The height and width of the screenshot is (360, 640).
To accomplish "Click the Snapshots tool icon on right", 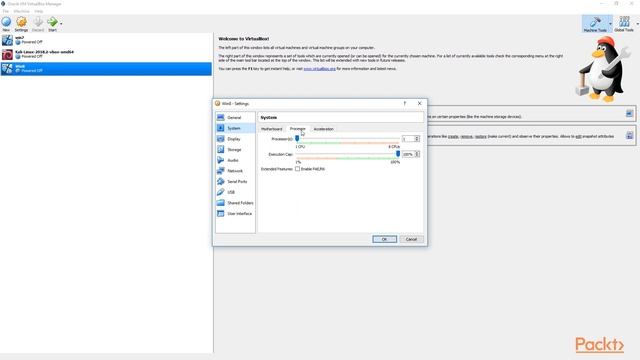I will (x=629, y=135).
